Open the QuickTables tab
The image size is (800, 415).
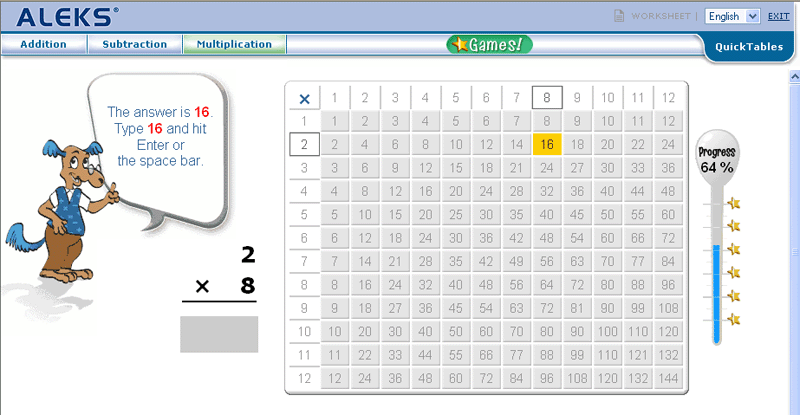tap(748, 47)
